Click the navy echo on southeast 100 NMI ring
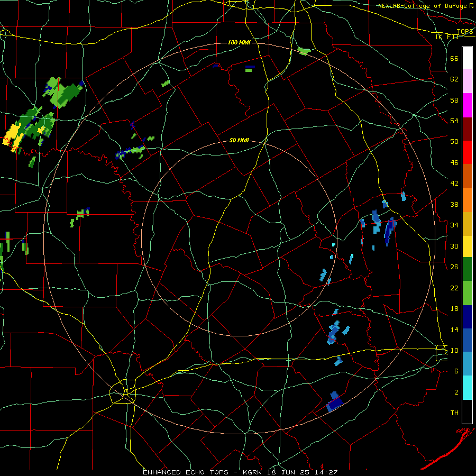Screen dimensions: 476x476 click(x=335, y=404)
